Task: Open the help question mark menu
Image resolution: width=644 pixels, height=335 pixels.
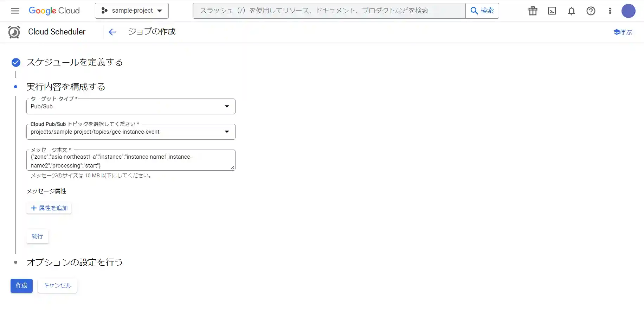Action: 591,11
